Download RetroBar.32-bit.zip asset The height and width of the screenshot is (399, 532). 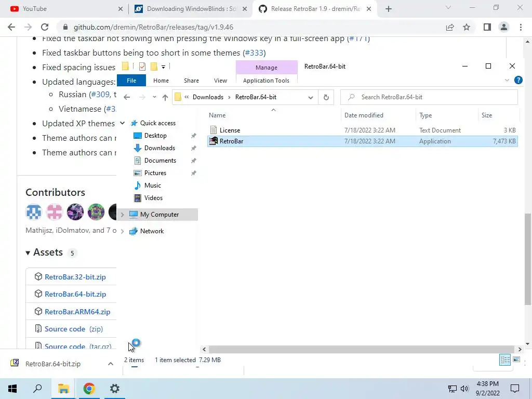tap(75, 277)
